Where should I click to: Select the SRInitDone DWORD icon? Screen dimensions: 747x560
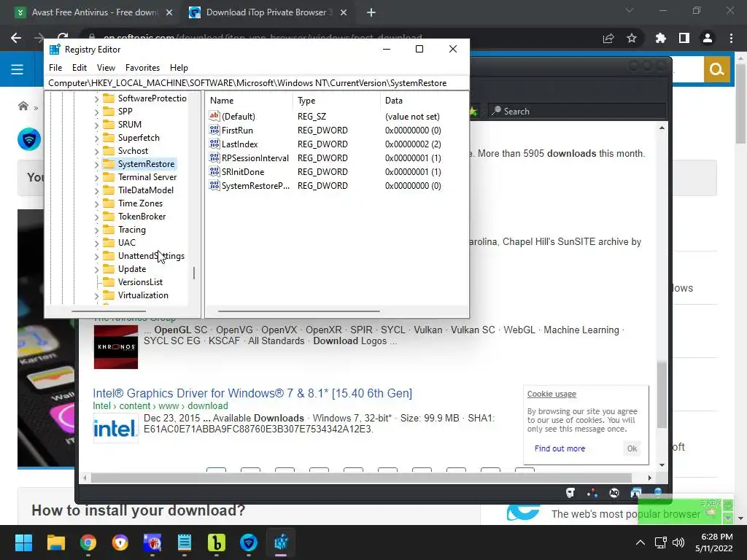pyautogui.click(x=214, y=171)
